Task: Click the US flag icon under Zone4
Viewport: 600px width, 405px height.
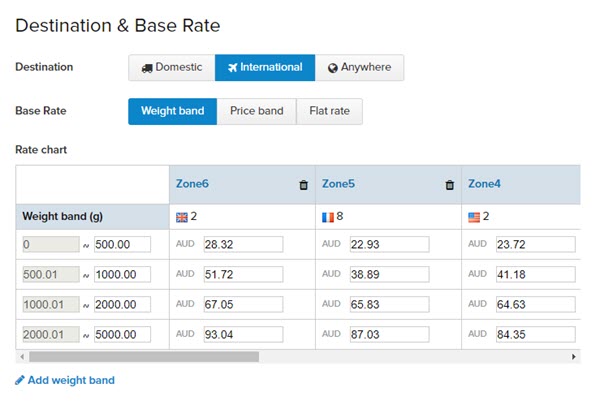Action: coord(474,217)
